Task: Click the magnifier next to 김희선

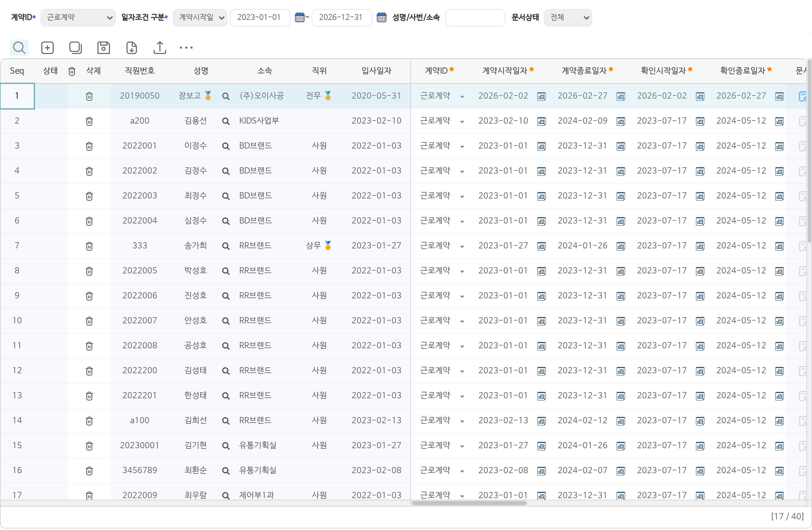Action: 225,421
